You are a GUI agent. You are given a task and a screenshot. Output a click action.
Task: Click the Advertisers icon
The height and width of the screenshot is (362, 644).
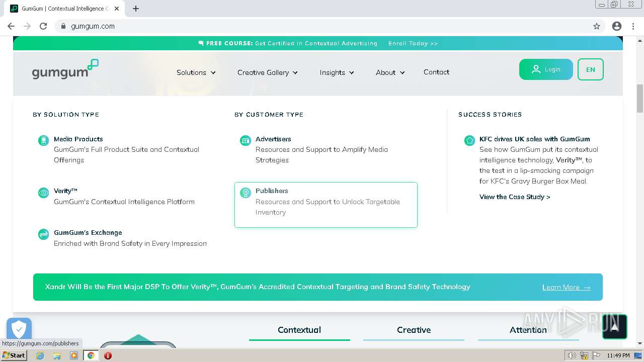pyautogui.click(x=246, y=140)
